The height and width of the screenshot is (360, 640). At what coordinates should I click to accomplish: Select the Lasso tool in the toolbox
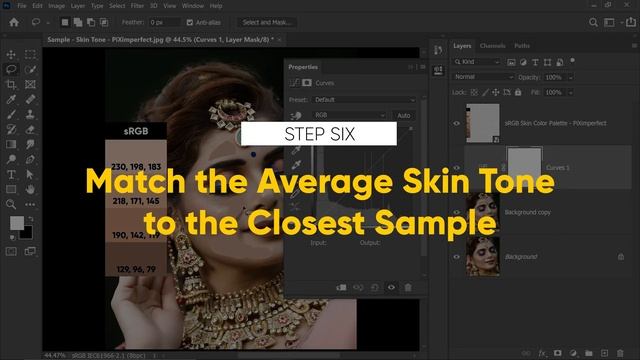(11, 69)
